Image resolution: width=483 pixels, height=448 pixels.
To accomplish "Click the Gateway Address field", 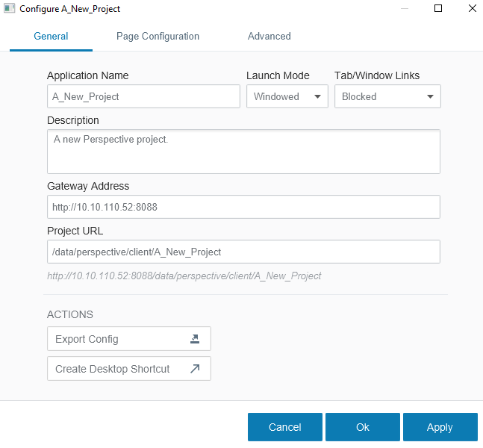I will [243, 207].
